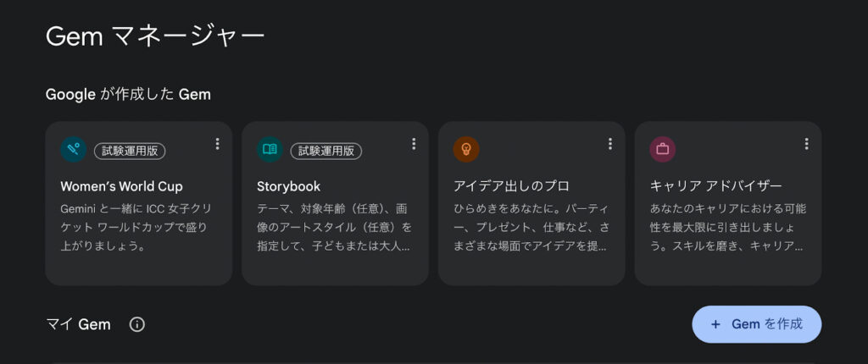Open the キャリア アドバイザー card three-dot menu
868x364 pixels.
806,145
